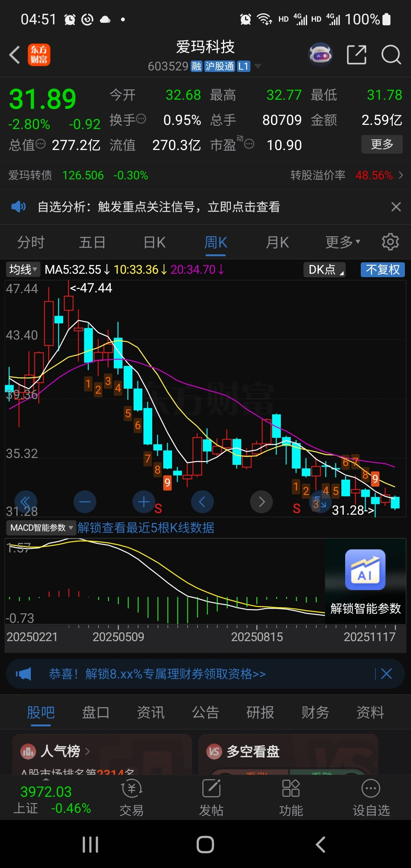Viewport: 411px width, 868px height.
Task: Tap megaphone icon in promotion banner
Action: click(24, 674)
